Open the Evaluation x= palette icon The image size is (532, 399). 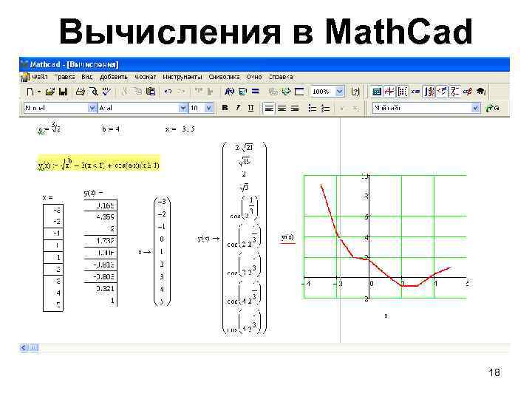point(415,92)
